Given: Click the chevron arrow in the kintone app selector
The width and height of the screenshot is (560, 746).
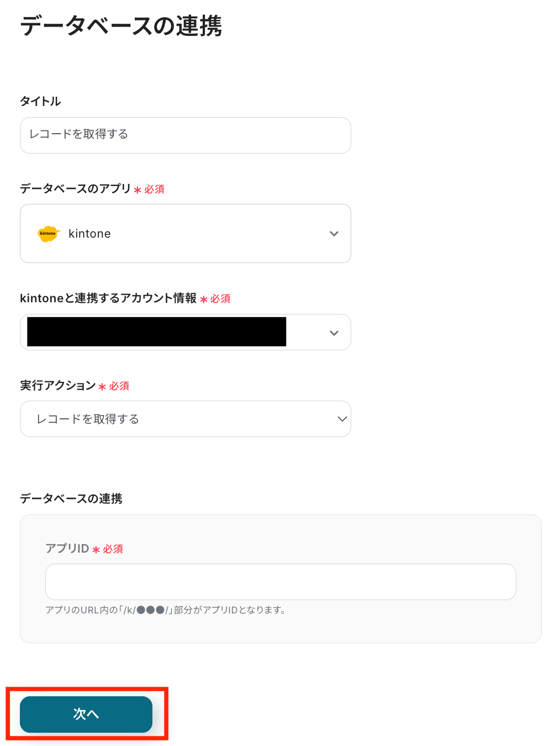Looking at the screenshot, I should click(334, 234).
